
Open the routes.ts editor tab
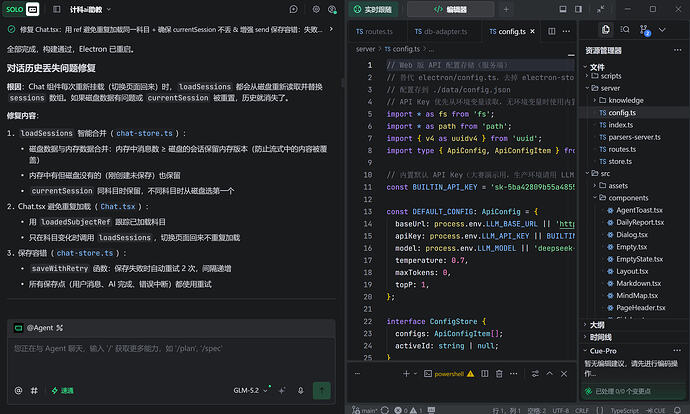[x=374, y=31]
